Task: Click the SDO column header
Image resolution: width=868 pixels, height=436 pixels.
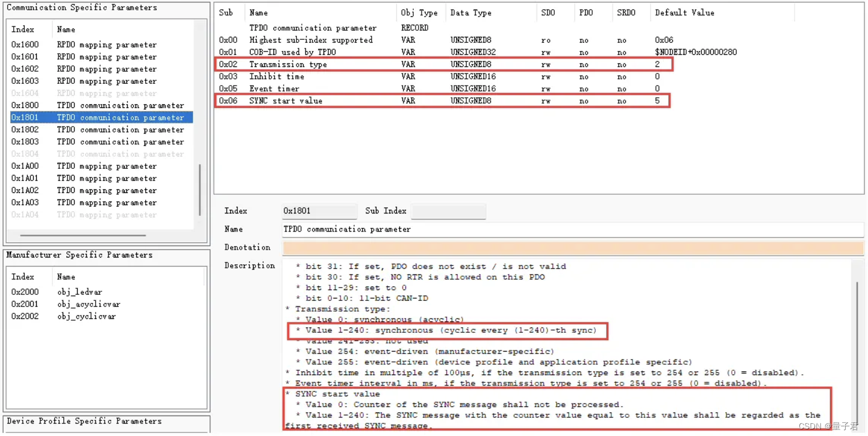Action: 555,13
